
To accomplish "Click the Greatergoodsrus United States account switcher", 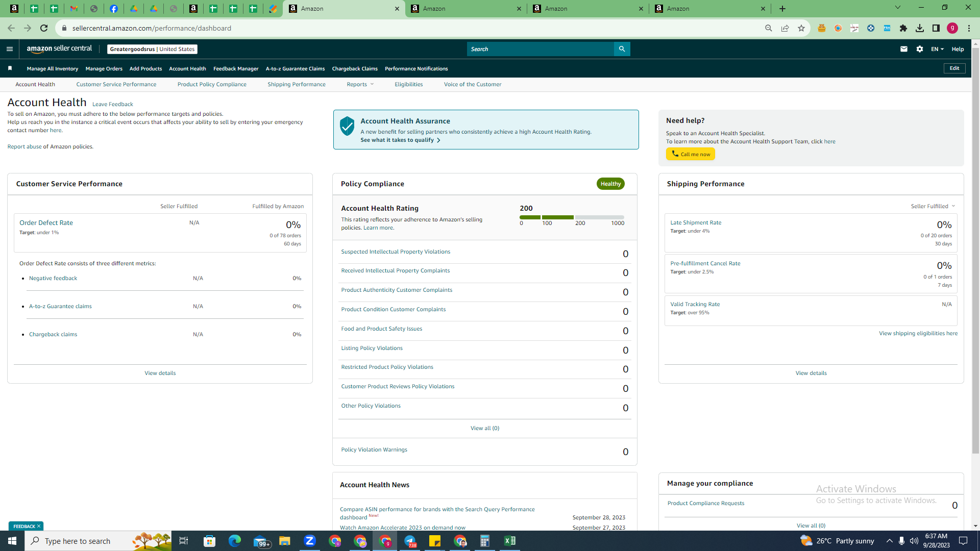I will pos(152,49).
